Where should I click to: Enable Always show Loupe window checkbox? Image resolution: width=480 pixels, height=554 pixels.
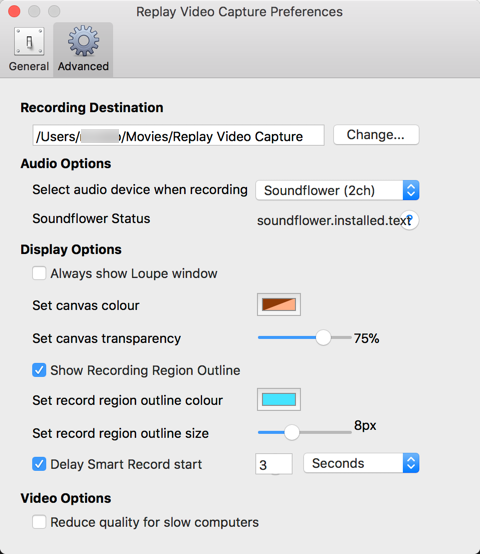tap(39, 273)
